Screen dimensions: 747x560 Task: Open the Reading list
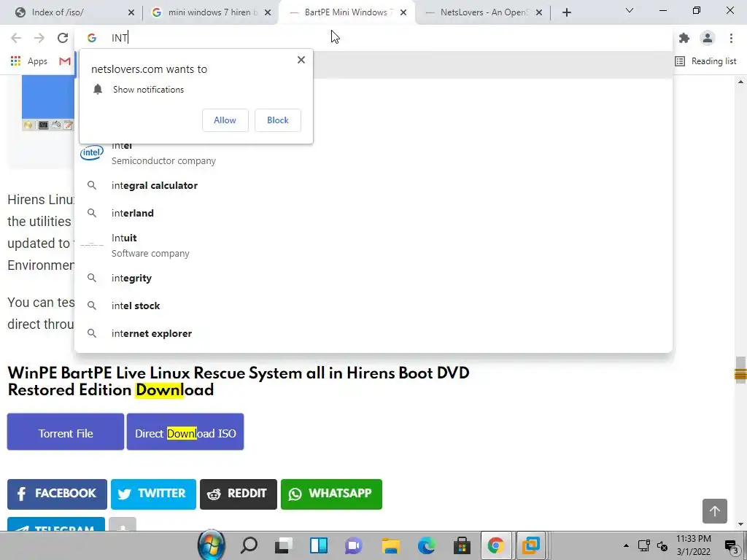point(705,61)
